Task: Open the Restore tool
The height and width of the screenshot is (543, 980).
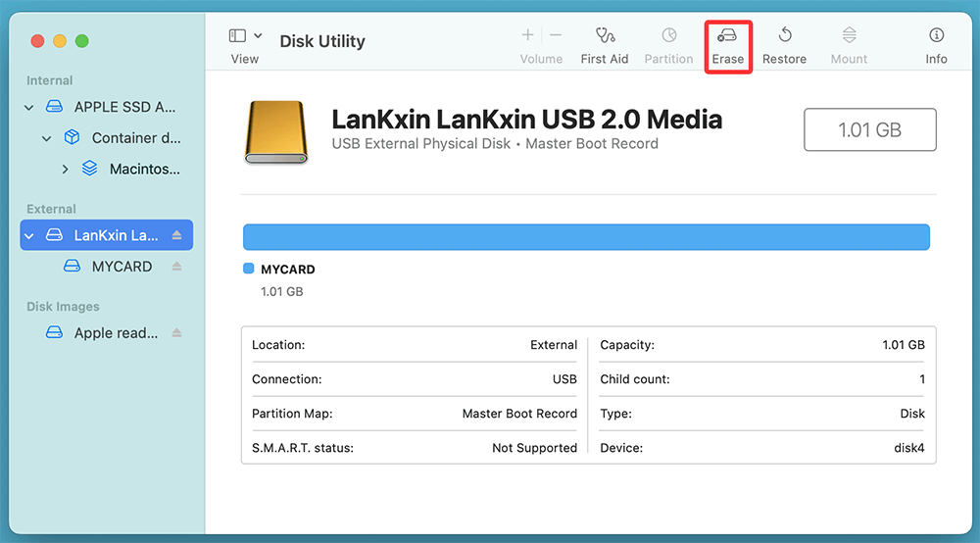Action: tap(784, 37)
